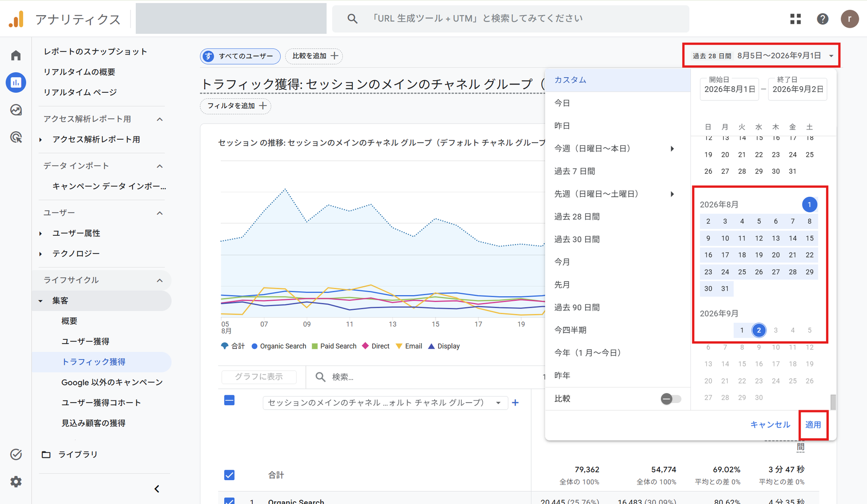Screen dimensions: 867x504
Task: Collapse the データ インポート section chevron
Action: tap(160, 166)
